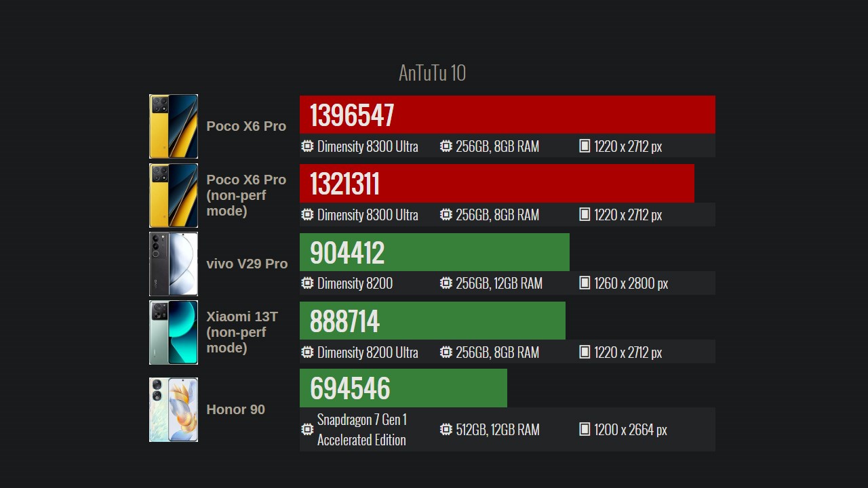Click the Poco X6 Pro non-perf mode phone thumbnail
868x488 pixels.
point(174,195)
